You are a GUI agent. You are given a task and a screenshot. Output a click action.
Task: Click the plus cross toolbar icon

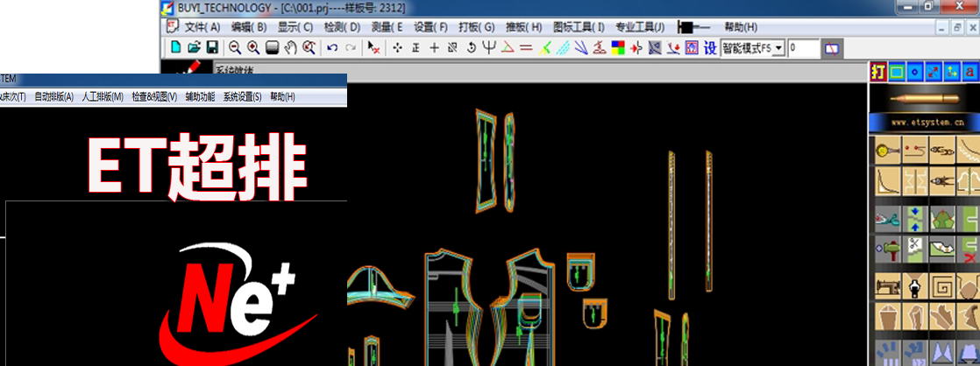coord(435,47)
